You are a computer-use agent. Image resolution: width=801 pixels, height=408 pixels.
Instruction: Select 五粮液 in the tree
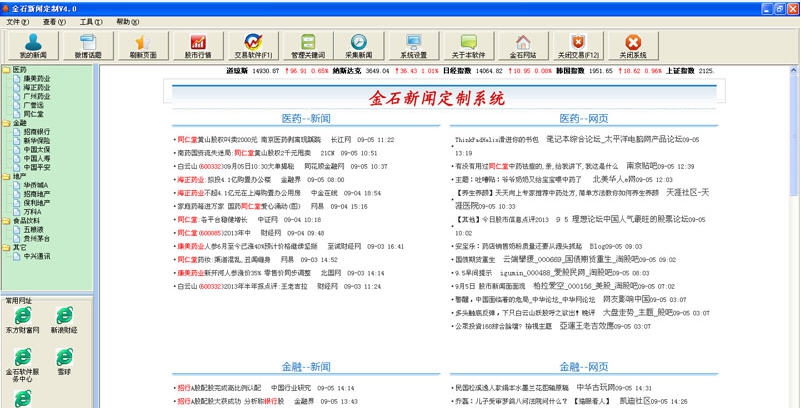coord(34,229)
